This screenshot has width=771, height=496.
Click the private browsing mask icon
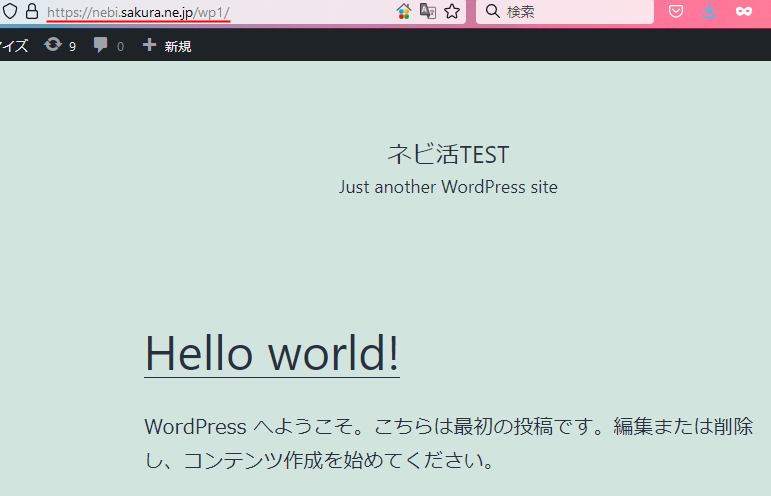pyautogui.click(x=743, y=12)
